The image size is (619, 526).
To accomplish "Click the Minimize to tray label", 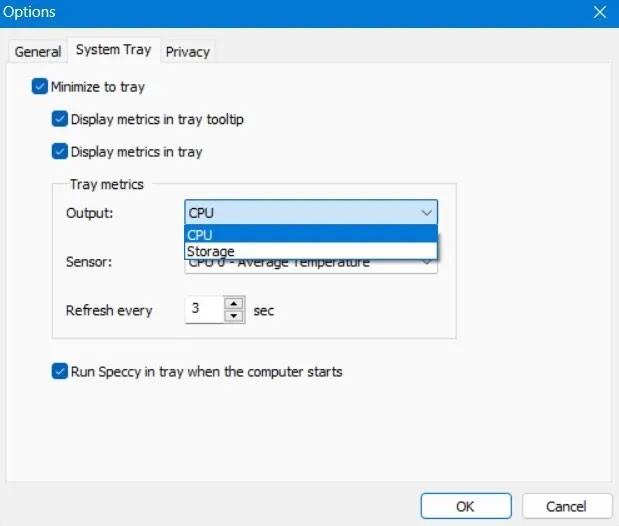I will coord(98,87).
